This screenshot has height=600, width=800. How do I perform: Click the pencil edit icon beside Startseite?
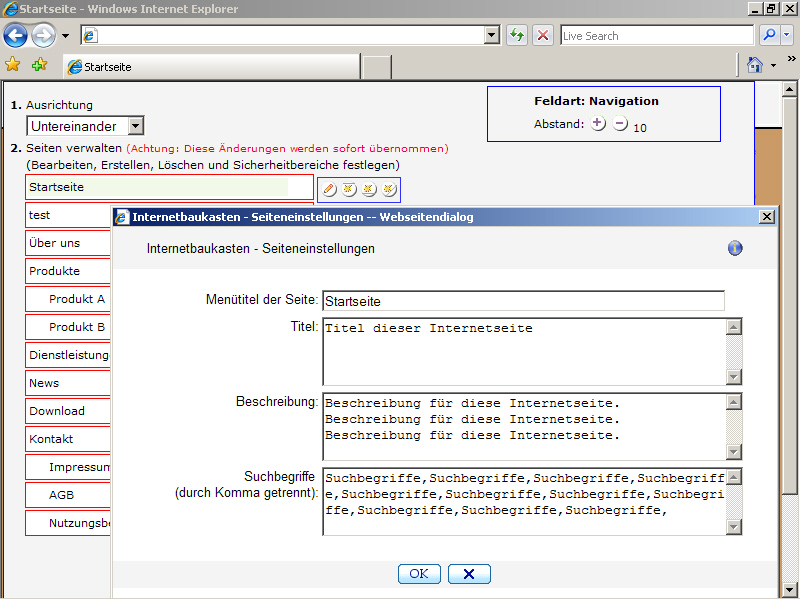[330, 189]
